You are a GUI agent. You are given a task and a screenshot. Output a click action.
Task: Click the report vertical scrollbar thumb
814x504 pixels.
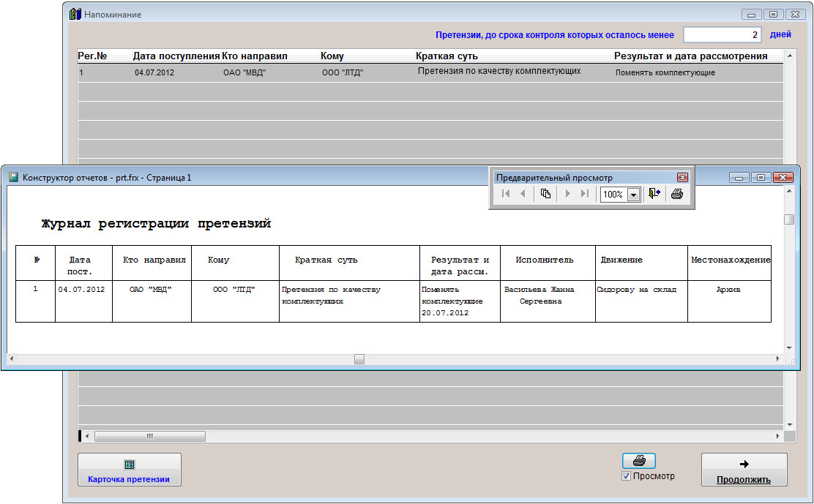789,219
